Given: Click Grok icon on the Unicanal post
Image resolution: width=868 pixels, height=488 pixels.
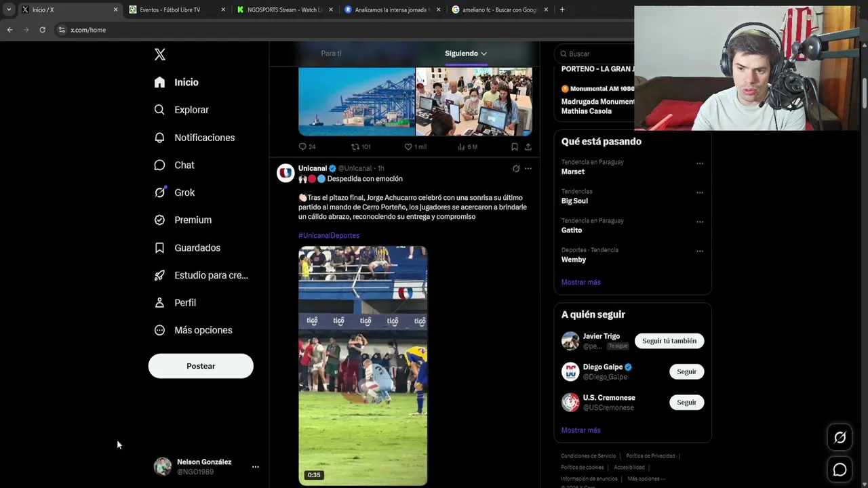Looking at the screenshot, I should 516,168.
